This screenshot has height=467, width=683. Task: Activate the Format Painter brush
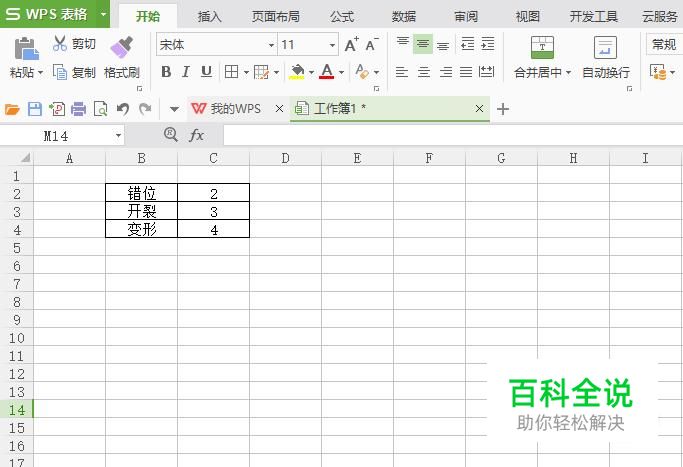122,47
